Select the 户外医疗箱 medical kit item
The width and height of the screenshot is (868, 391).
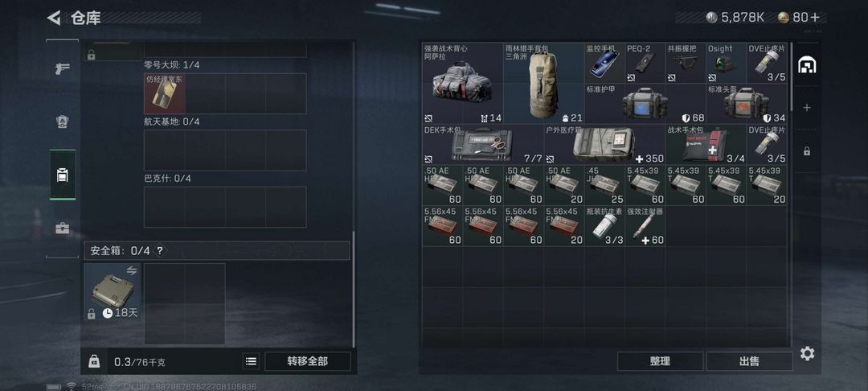tap(604, 144)
